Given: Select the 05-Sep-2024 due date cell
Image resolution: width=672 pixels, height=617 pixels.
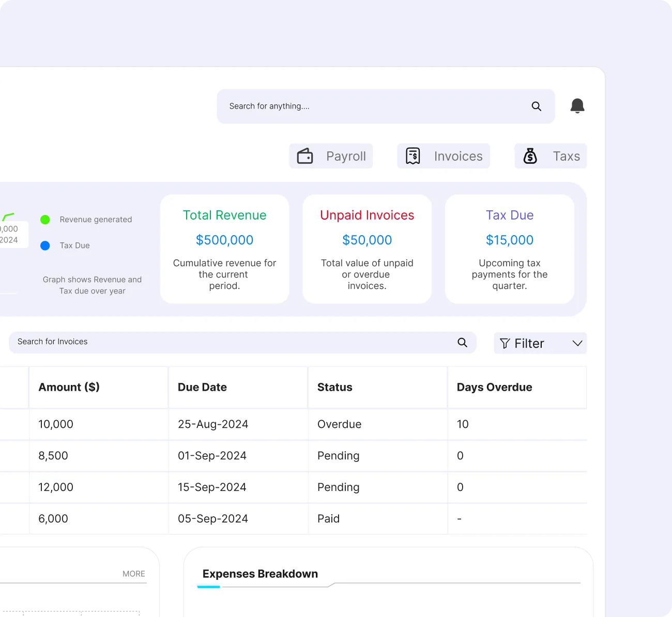Looking at the screenshot, I should pos(238,519).
